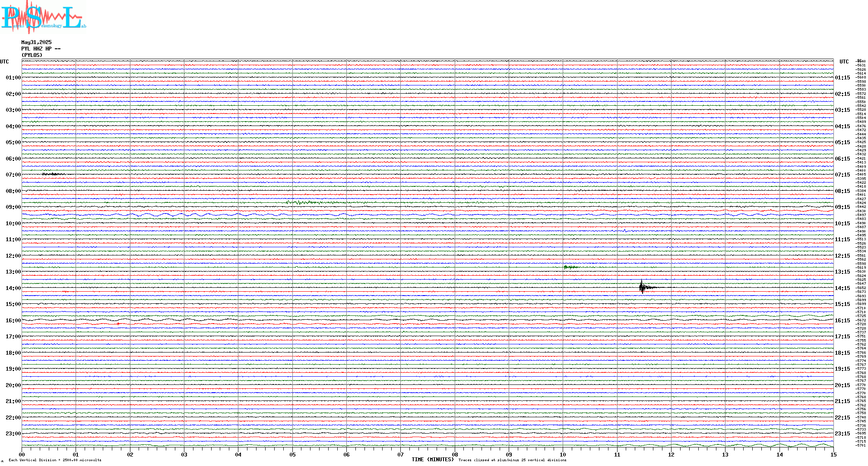Viewport: 868px width, 466px height.
Task: Click minute 03 on the bottom axis
Action: [184, 454]
